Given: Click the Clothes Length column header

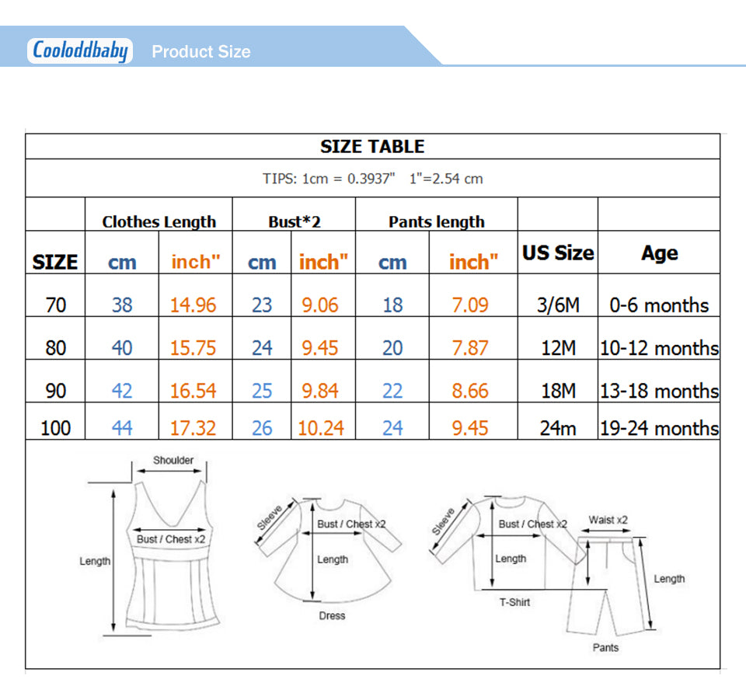Looking at the screenshot, I should tap(159, 221).
